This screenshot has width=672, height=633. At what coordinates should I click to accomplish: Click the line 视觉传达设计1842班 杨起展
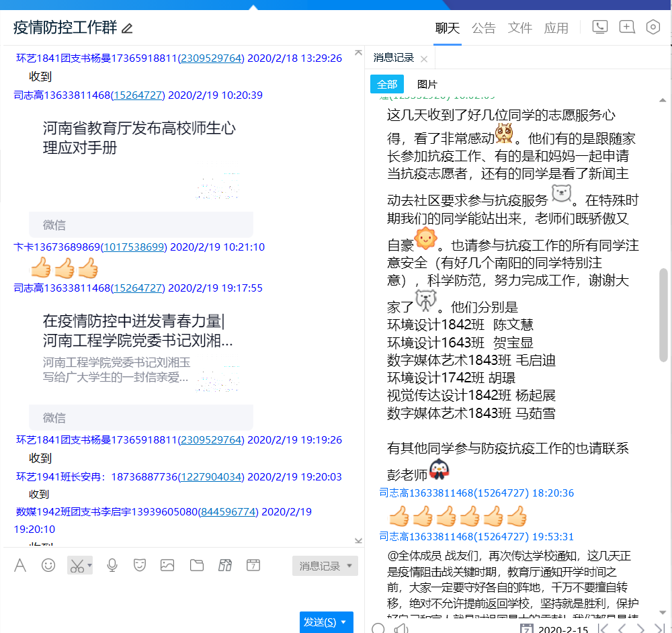pyautogui.click(x=472, y=395)
